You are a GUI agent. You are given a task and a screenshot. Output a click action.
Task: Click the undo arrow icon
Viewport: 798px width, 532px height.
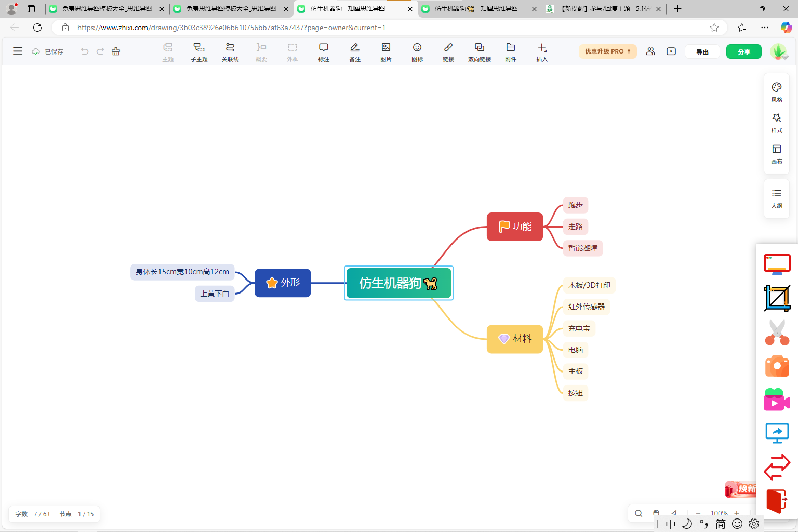[x=85, y=51]
